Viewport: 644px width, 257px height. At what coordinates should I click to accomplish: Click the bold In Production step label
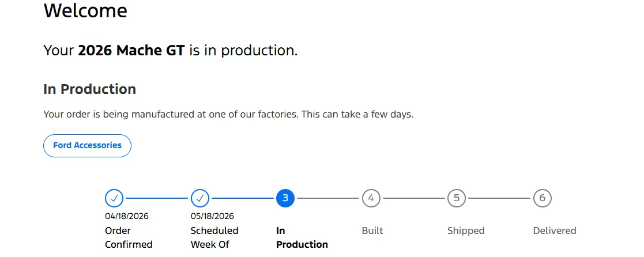coord(302,237)
